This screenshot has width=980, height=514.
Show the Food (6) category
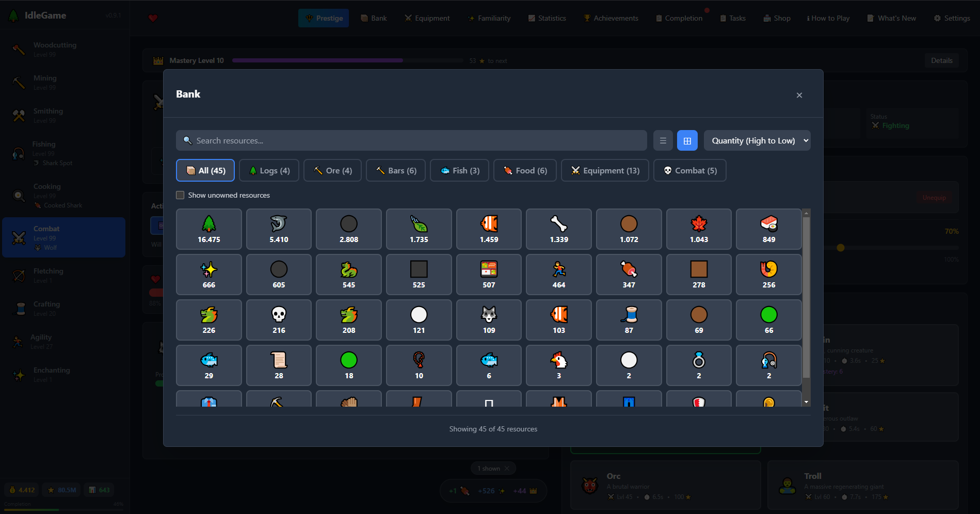click(x=525, y=170)
